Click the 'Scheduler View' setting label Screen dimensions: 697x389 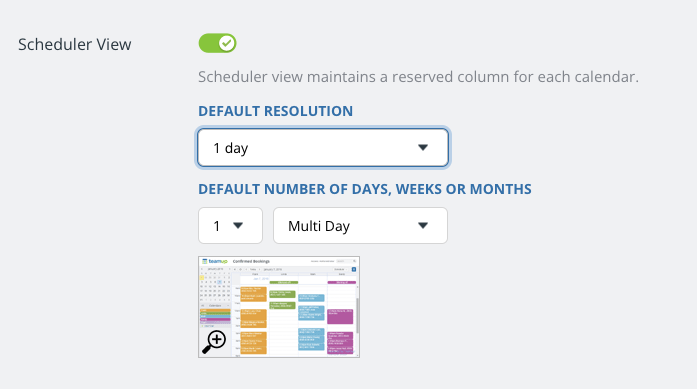(75, 44)
